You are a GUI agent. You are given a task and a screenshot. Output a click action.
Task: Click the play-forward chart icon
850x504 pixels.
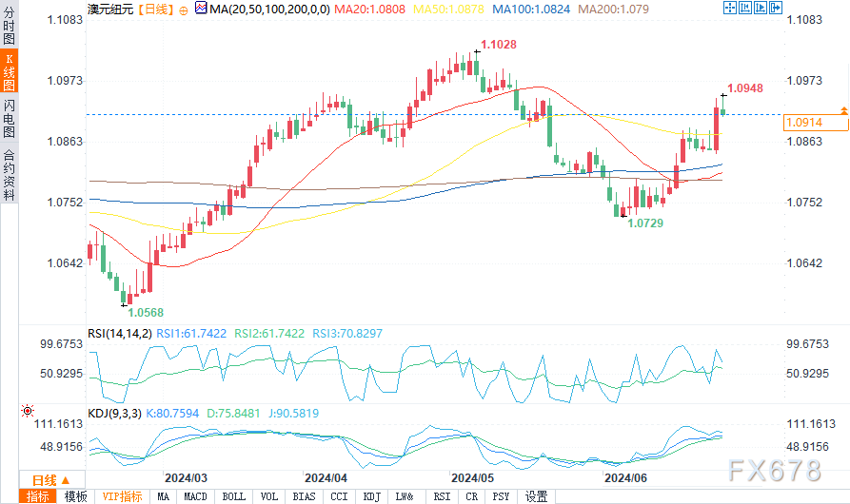tap(761, 8)
